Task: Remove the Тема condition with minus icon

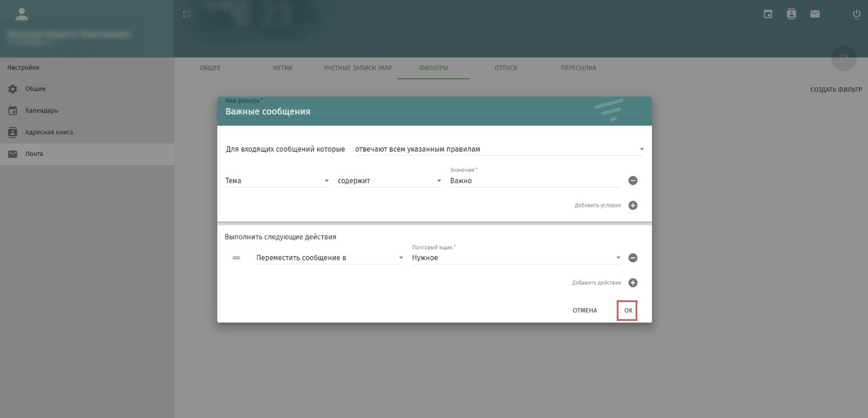Action: coord(632,181)
